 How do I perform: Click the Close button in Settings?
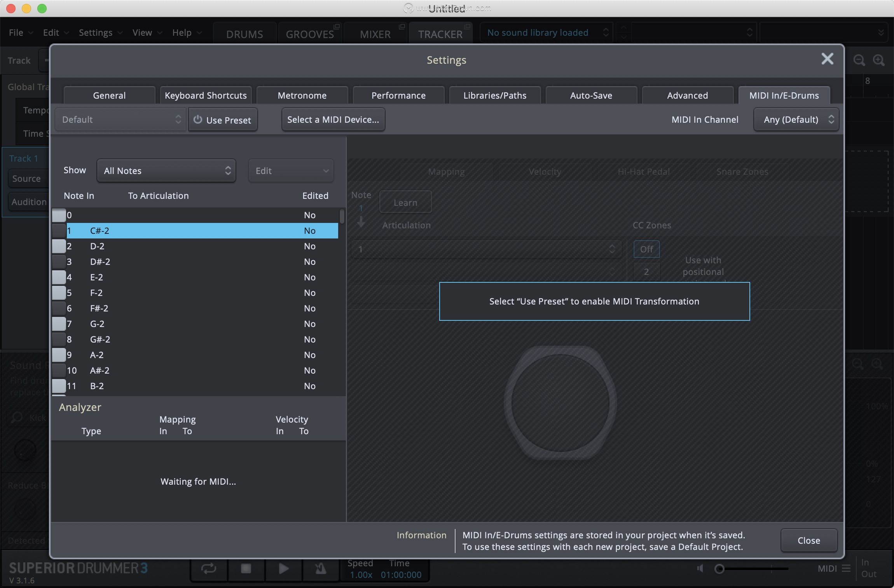(809, 540)
